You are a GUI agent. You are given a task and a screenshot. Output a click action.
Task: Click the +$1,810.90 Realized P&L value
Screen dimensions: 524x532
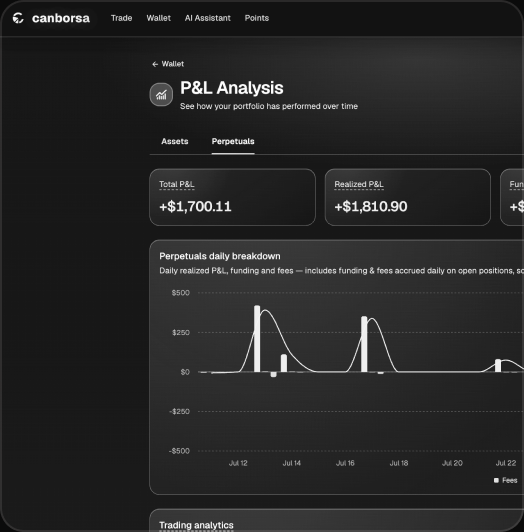(371, 206)
